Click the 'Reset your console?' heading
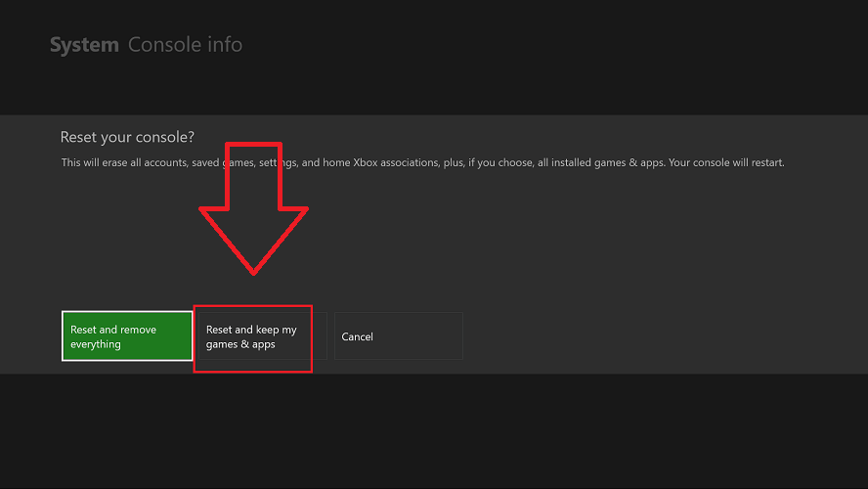The image size is (868, 489). coord(127,137)
